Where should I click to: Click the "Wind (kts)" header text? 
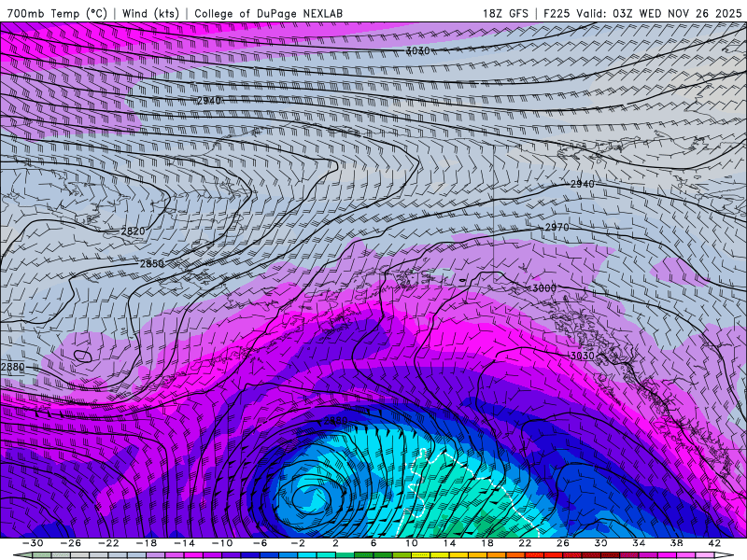[150, 14]
